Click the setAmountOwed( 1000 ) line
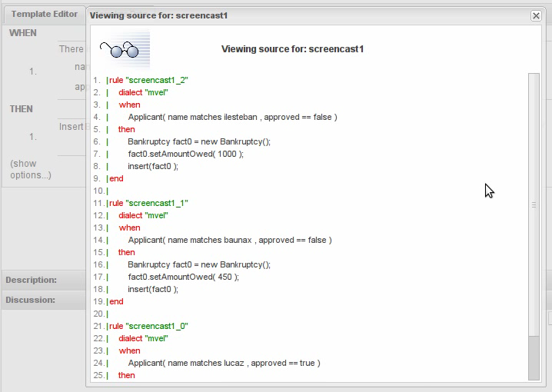552x392 pixels. (185, 154)
